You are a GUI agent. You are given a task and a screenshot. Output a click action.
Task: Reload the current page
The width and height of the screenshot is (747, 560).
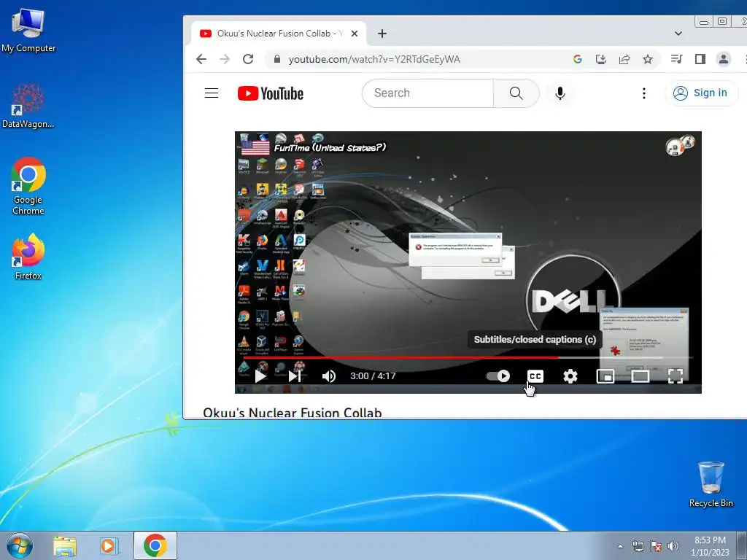tap(248, 59)
